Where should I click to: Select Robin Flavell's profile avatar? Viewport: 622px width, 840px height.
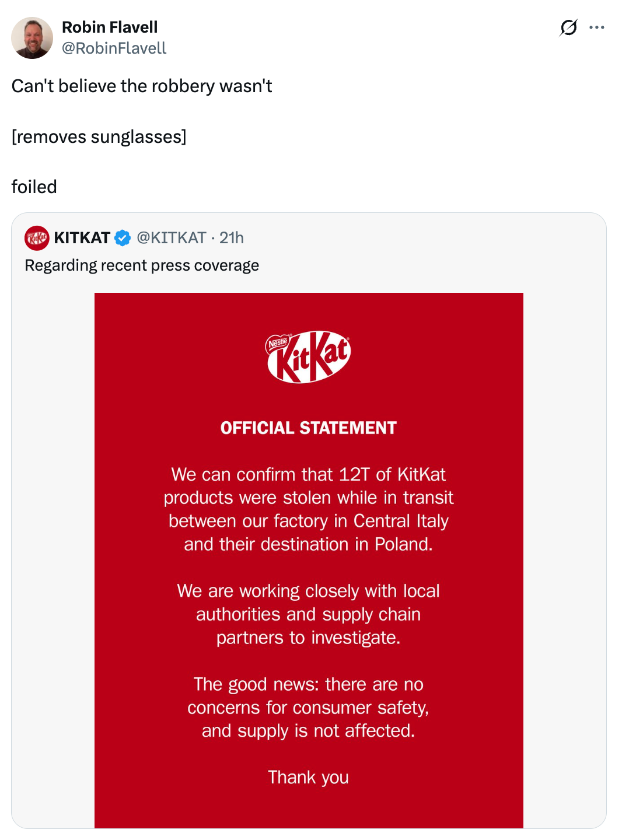click(x=33, y=37)
